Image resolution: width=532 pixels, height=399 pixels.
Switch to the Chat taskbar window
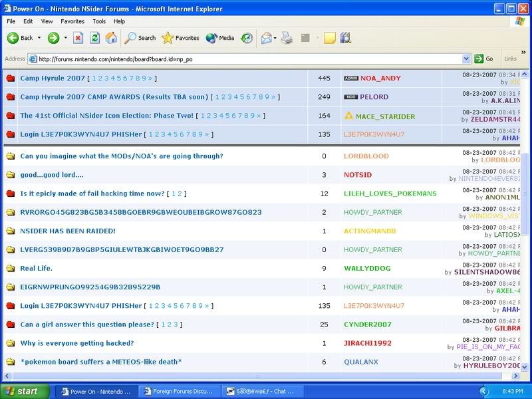(262, 391)
